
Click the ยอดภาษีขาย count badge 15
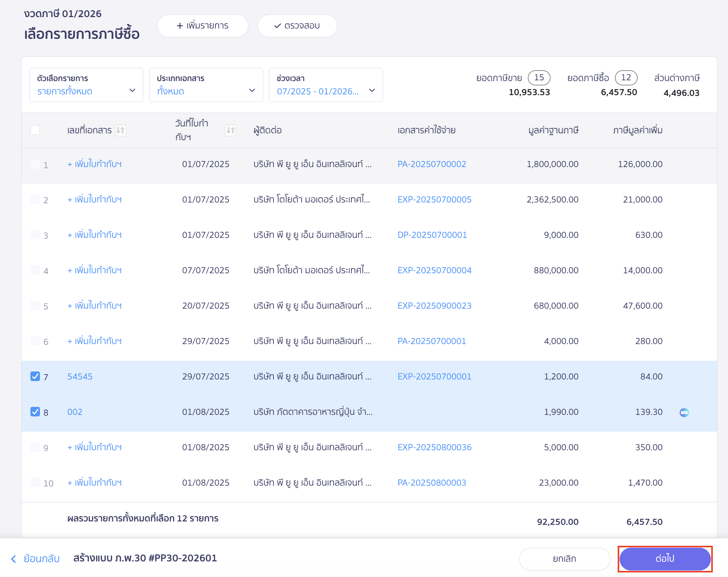(539, 78)
